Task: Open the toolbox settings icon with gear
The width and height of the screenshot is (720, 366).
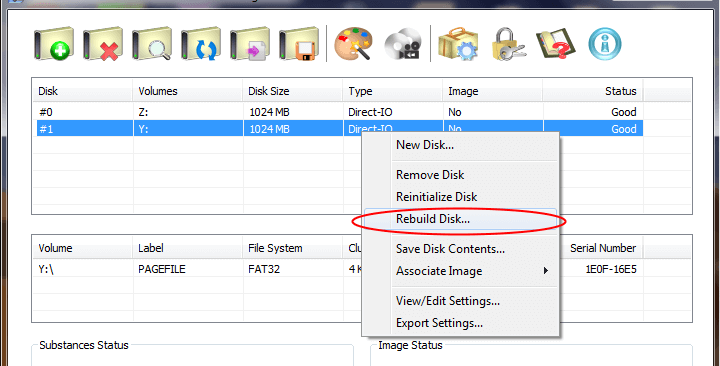Action: [x=458, y=44]
